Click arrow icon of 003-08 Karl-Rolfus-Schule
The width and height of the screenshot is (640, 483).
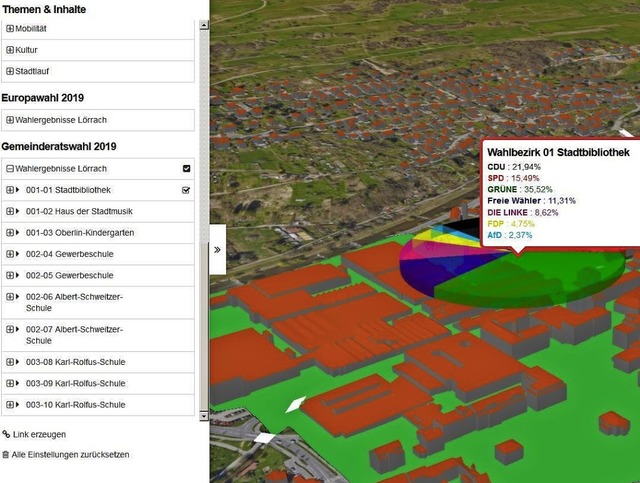coord(18,362)
